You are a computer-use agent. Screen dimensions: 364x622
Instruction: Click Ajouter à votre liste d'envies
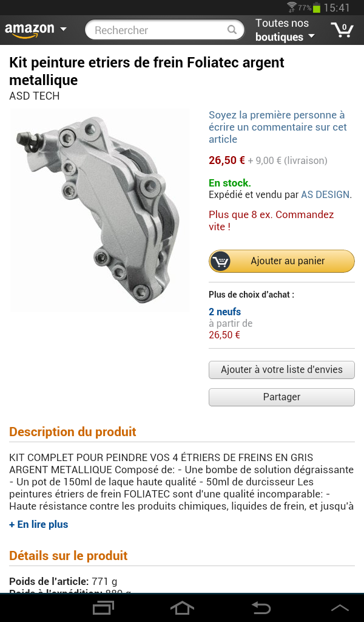[x=281, y=370]
